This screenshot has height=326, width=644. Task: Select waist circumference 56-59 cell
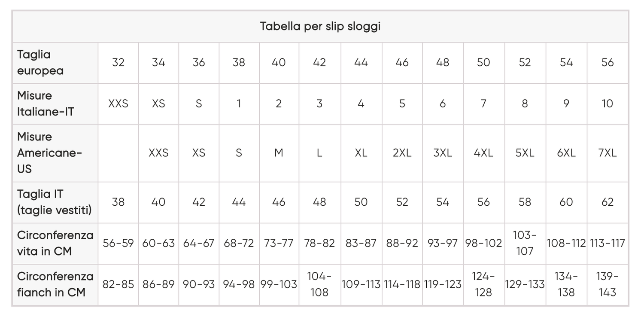(118, 244)
